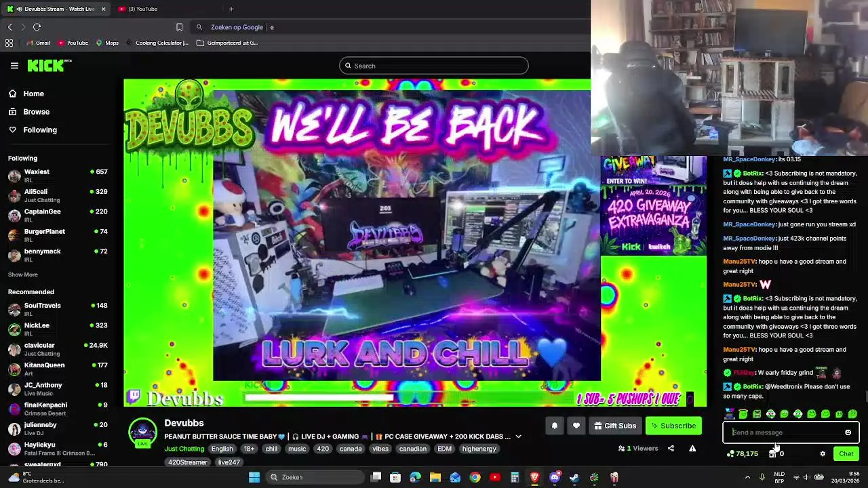
Task: Follow Devubbs with the heart button
Action: coord(576,426)
